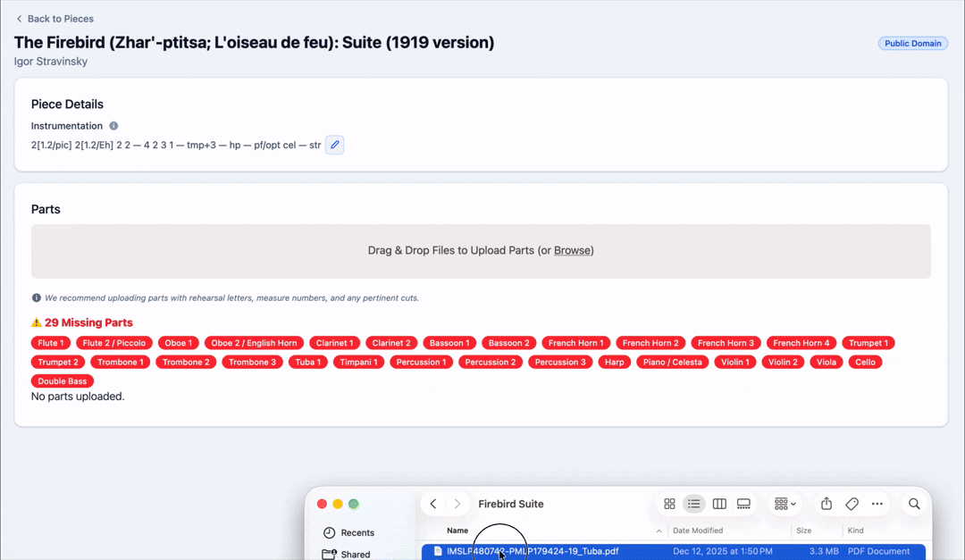
Task: Select the Bassoon 1 tag
Action: coord(449,343)
